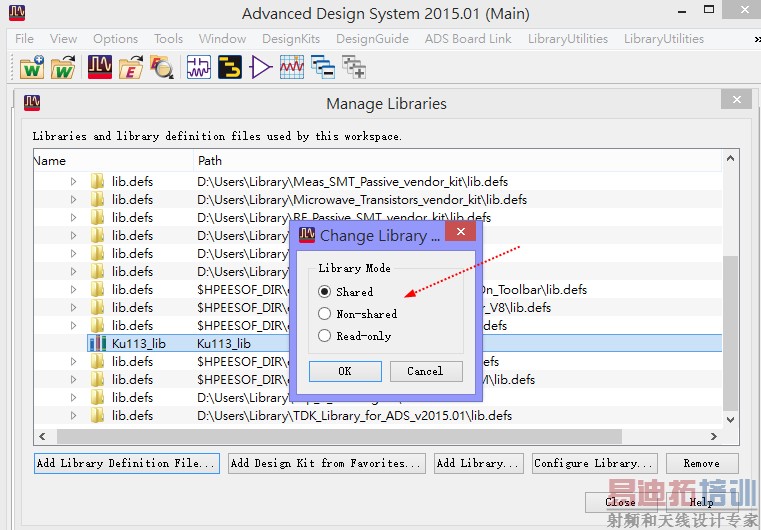Click the Configure Library button
The height and width of the screenshot is (530, 761).
coord(595,464)
